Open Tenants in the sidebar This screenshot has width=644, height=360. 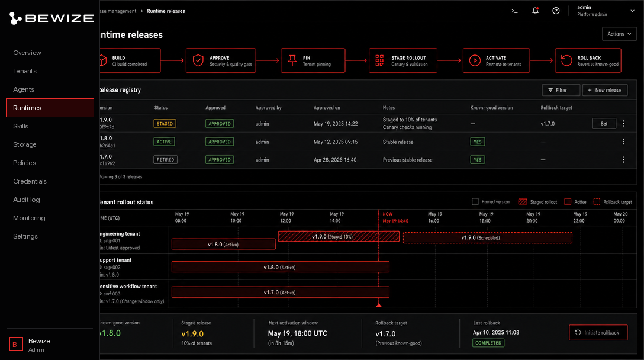(x=25, y=71)
